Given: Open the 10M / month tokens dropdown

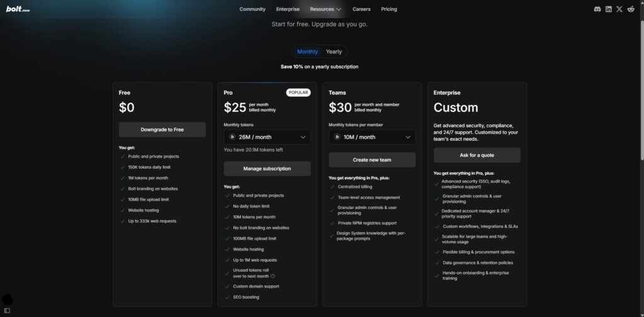Looking at the screenshot, I should tap(372, 137).
